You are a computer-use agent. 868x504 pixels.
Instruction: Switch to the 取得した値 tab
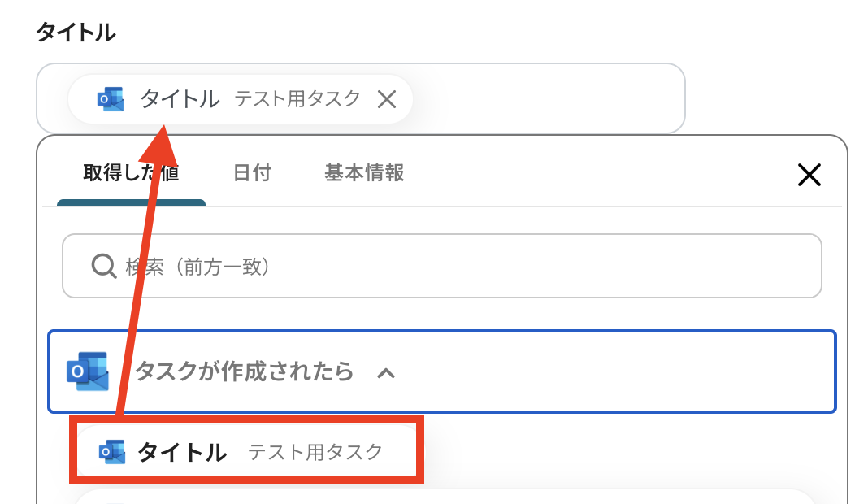131,173
